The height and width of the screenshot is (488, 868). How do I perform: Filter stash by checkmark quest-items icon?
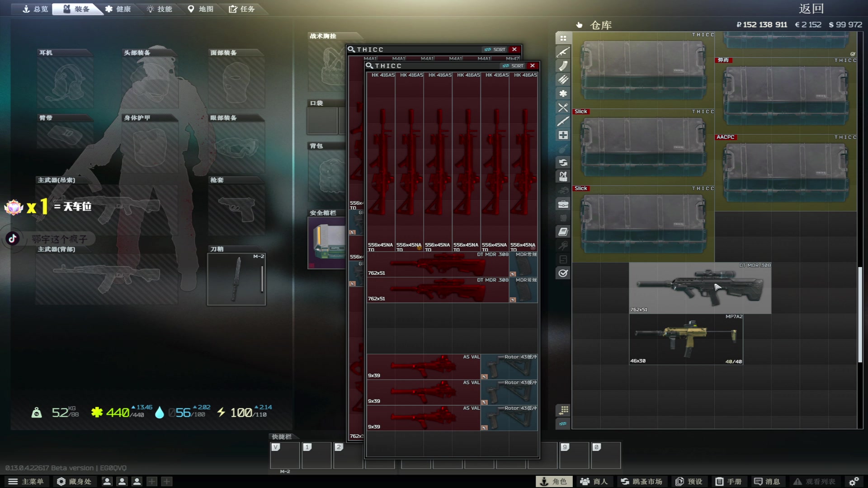(x=563, y=273)
